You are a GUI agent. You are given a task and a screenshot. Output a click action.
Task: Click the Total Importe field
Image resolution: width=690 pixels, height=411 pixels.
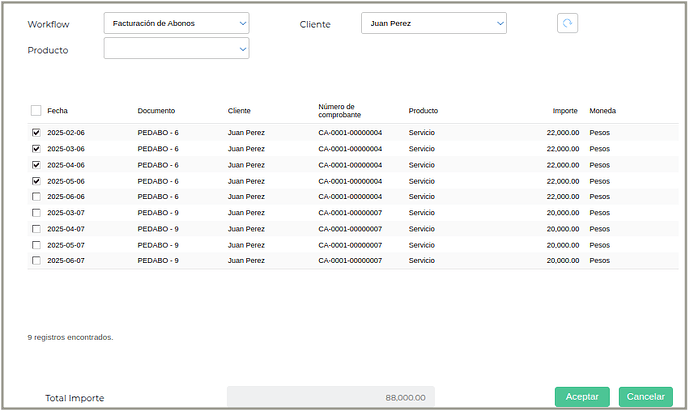click(x=331, y=397)
